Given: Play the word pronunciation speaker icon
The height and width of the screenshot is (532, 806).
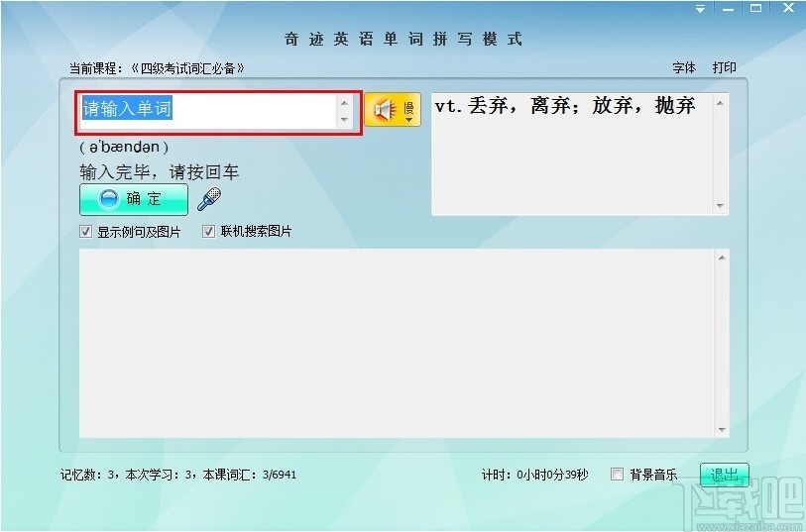Looking at the screenshot, I should click(x=385, y=109).
